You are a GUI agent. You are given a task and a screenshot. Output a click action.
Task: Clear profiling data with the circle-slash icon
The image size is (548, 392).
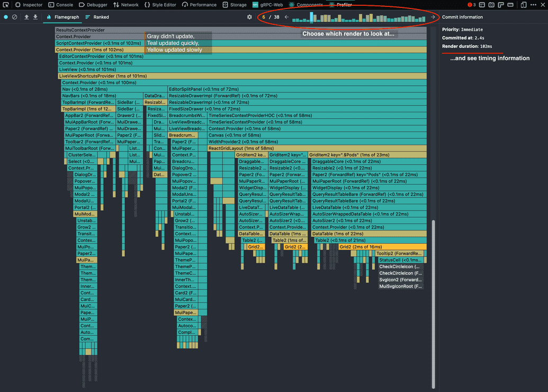click(x=15, y=17)
